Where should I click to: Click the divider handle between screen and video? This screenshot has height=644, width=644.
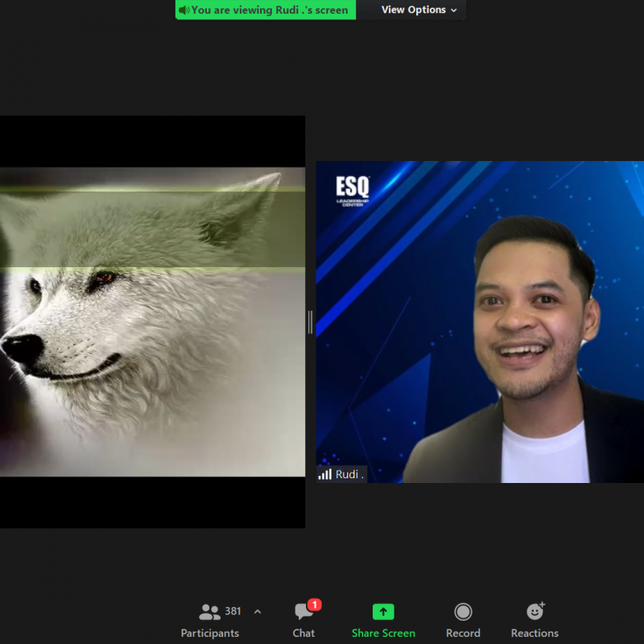coord(310,322)
